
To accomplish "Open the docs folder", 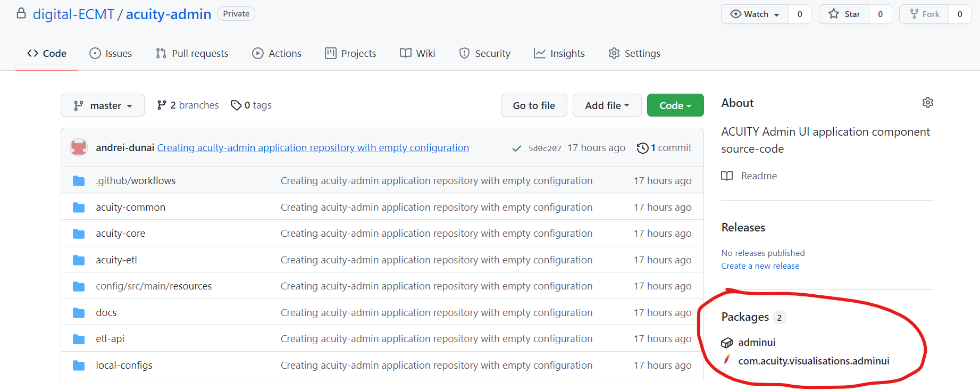I will pos(106,313).
